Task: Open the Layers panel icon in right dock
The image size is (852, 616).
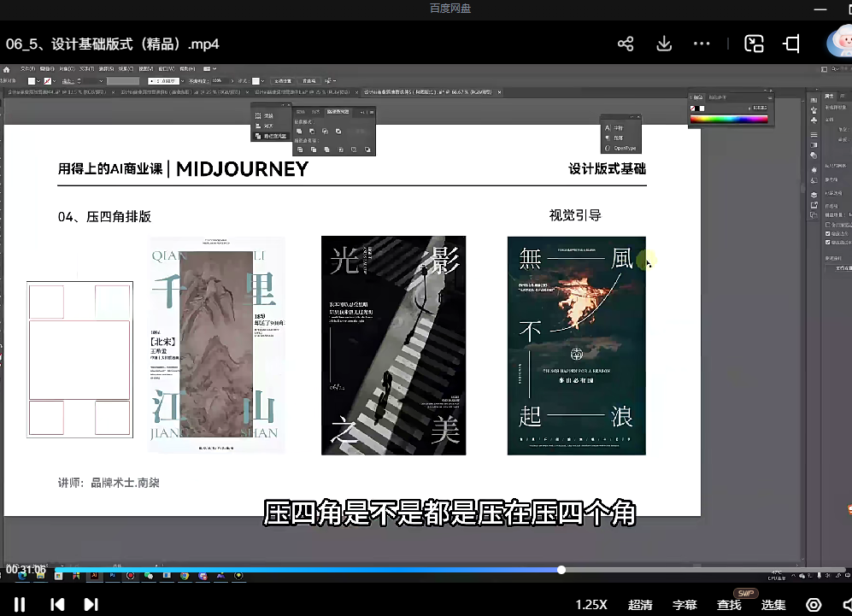Action: click(814, 195)
